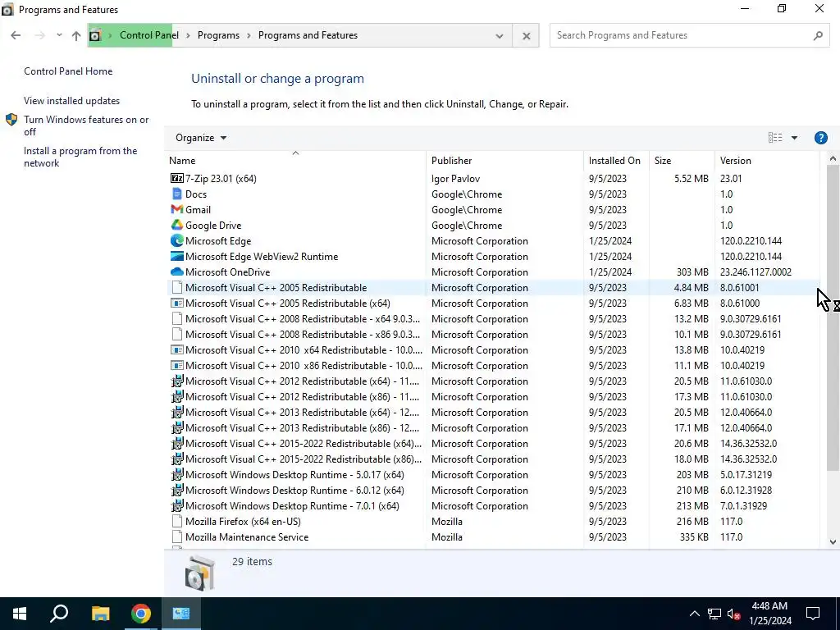Click the Control Panel breadcrumb

(x=149, y=35)
